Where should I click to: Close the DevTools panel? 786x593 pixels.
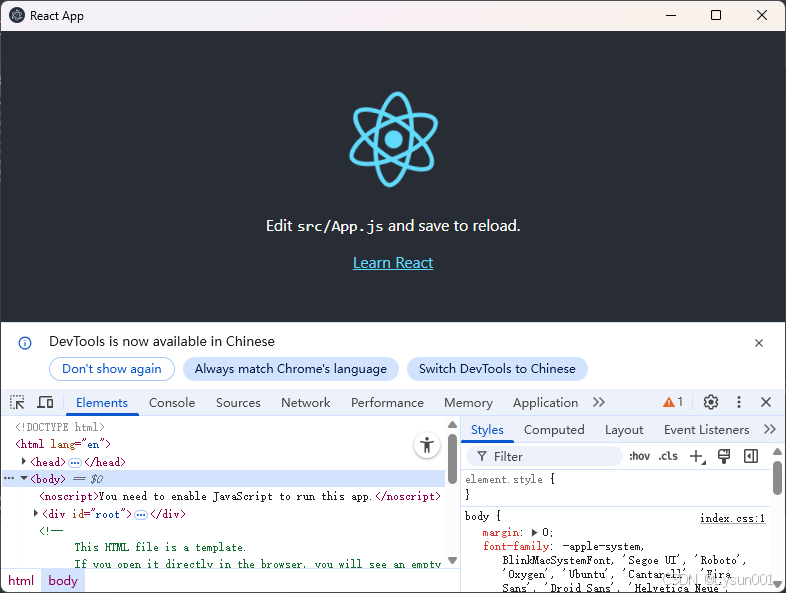[765, 402]
